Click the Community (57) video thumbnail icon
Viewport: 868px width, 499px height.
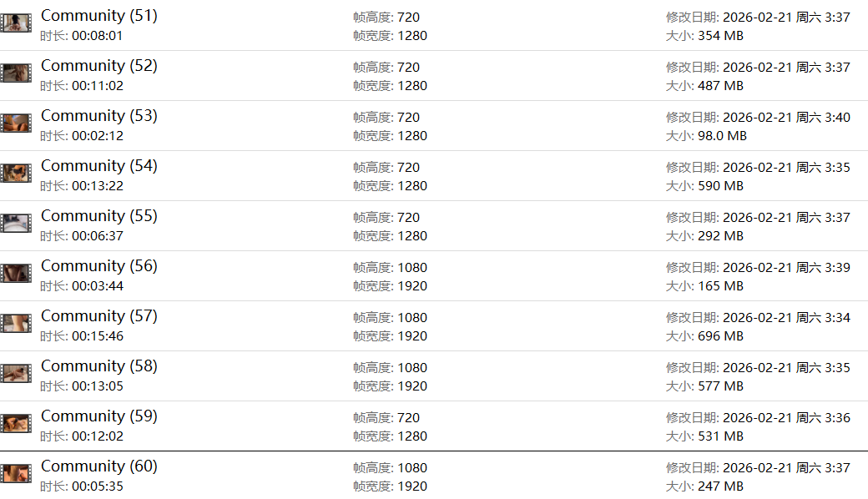(16, 324)
